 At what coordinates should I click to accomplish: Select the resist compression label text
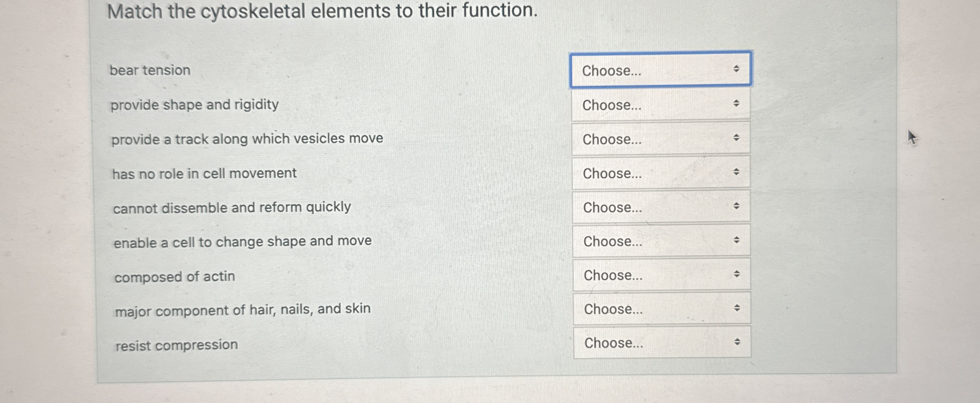(x=176, y=345)
